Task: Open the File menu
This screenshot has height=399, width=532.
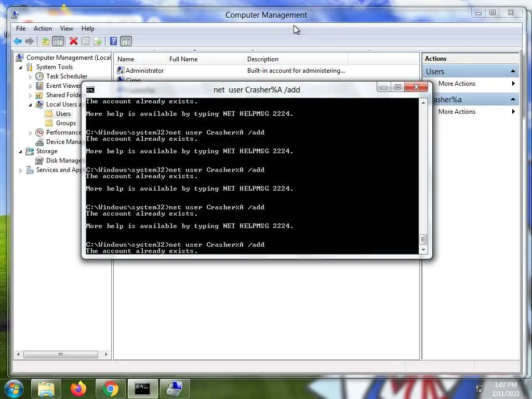Action: pyautogui.click(x=21, y=29)
